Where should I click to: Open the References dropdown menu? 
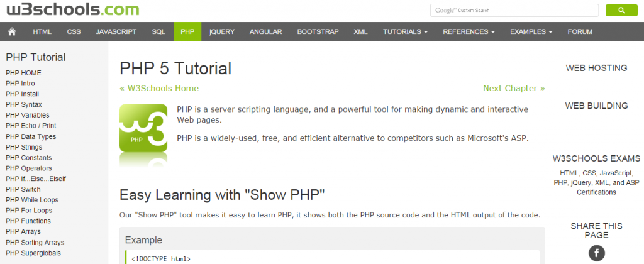[x=469, y=31]
